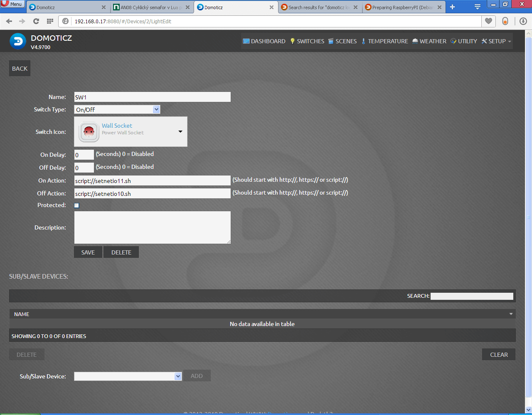
Task: Click the site info globe icon
Action: tap(65, 21)
